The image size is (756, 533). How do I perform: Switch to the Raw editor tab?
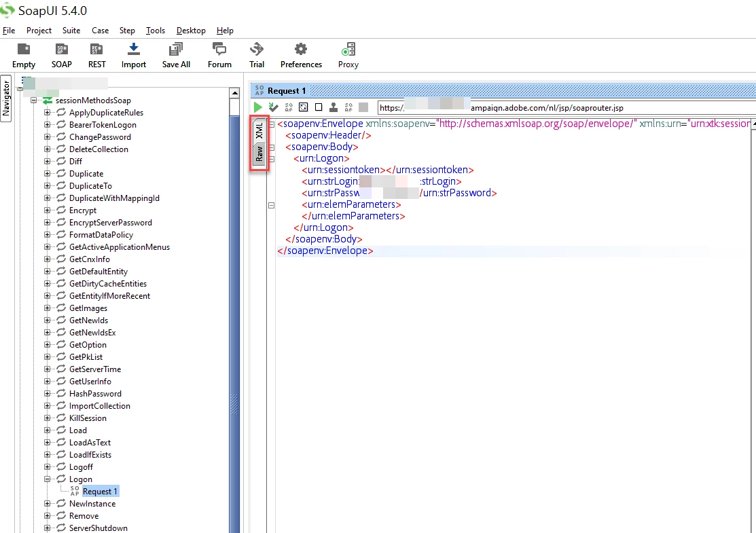pos(259,154)
